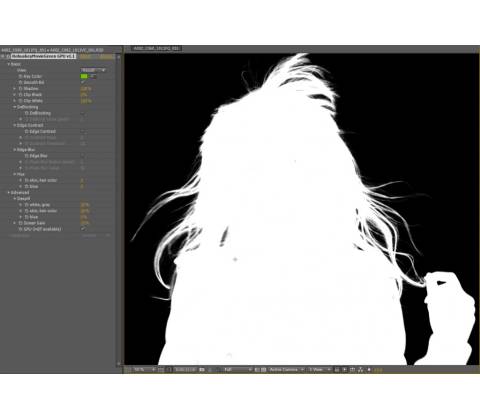
Task: Select the highlighted effect name row
Action: (x=44, y=56)
